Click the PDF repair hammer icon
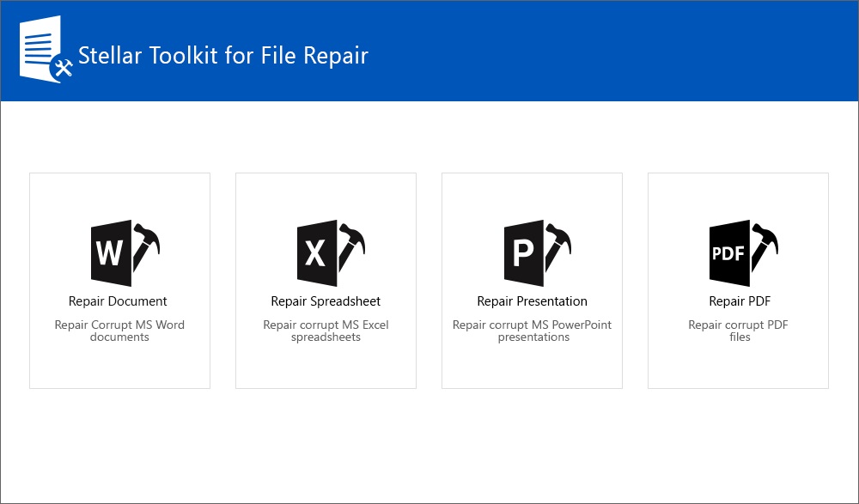Image resolution: width=859 pixels, height=504 pixels. coord(743,253)
